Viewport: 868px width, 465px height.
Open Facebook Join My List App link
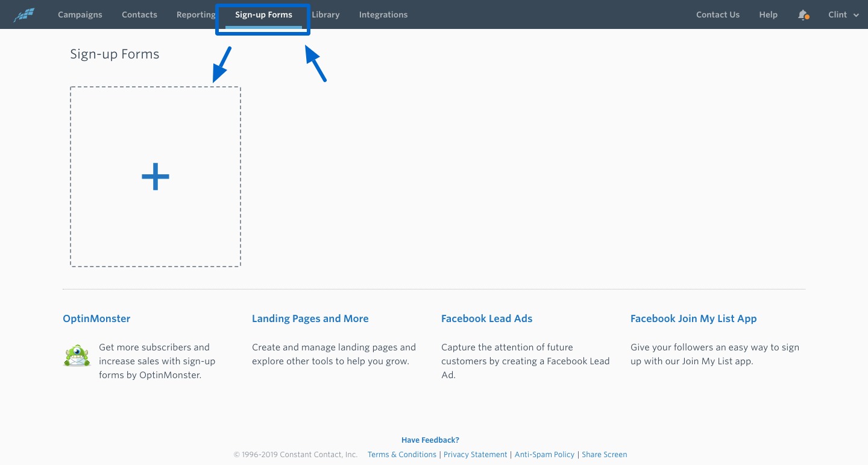(694, 318)
